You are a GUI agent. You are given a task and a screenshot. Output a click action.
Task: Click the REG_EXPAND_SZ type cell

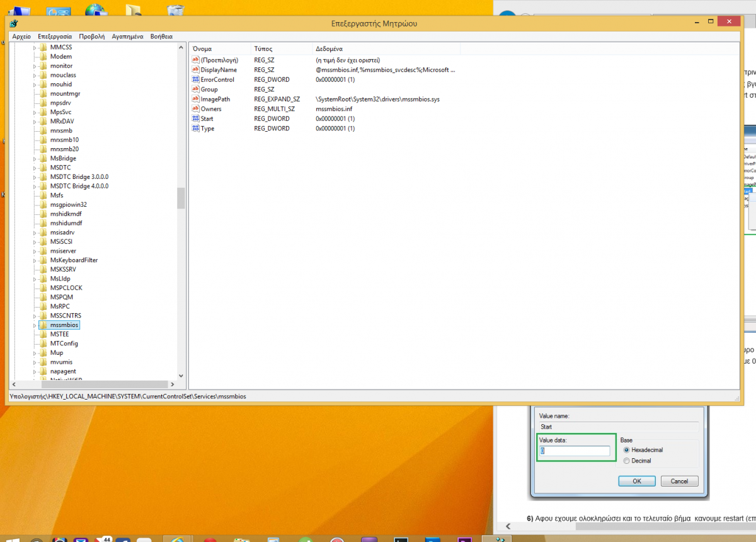point(277,99)
